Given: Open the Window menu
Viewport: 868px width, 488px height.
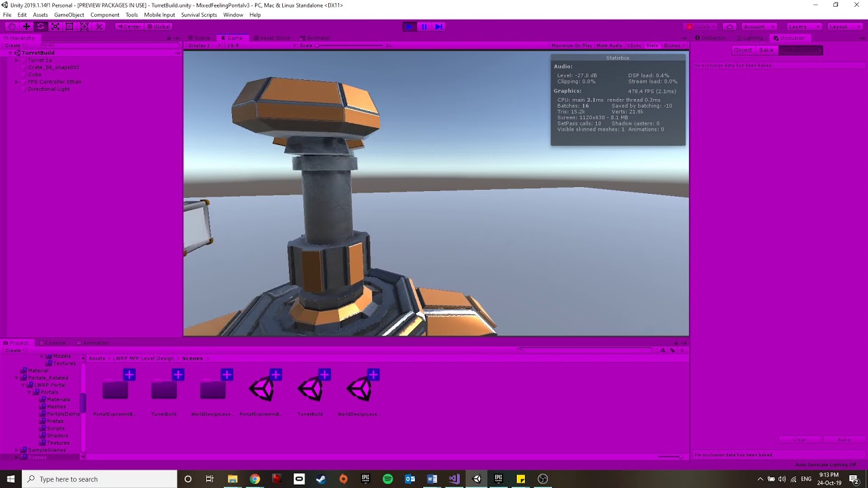Looking at the screenshot, I should [233, 15].
